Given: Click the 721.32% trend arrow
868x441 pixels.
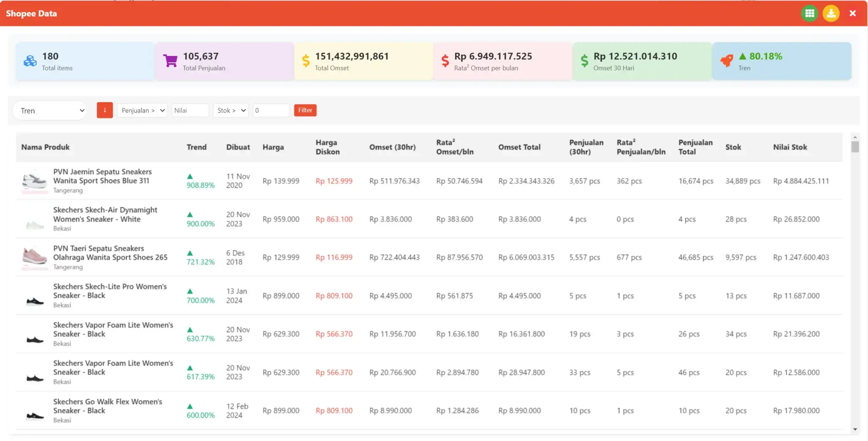Looking at the screenshot, I should point(190,253).
